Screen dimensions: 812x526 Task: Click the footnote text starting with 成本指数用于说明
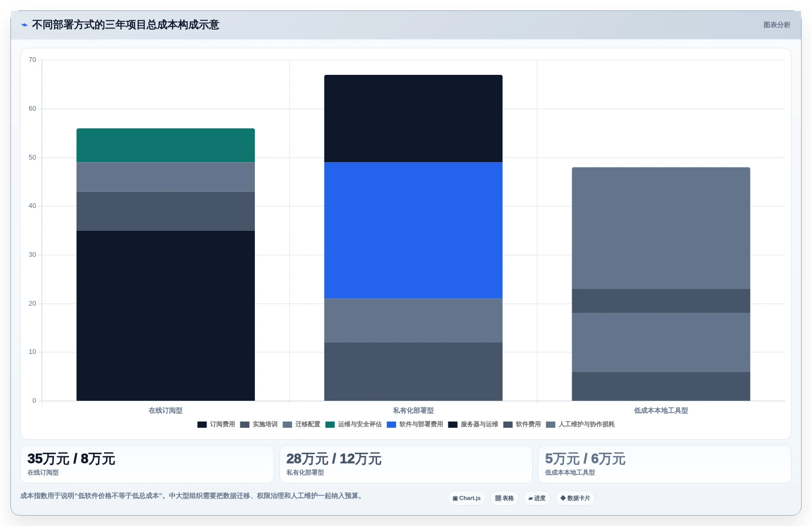point(191,496)
